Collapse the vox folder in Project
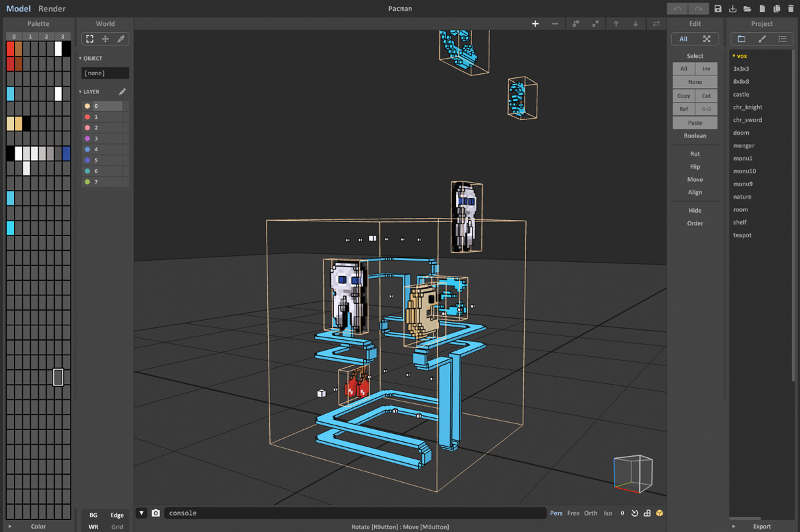This screenshot has height=532, width=800. tap(734, 56)
